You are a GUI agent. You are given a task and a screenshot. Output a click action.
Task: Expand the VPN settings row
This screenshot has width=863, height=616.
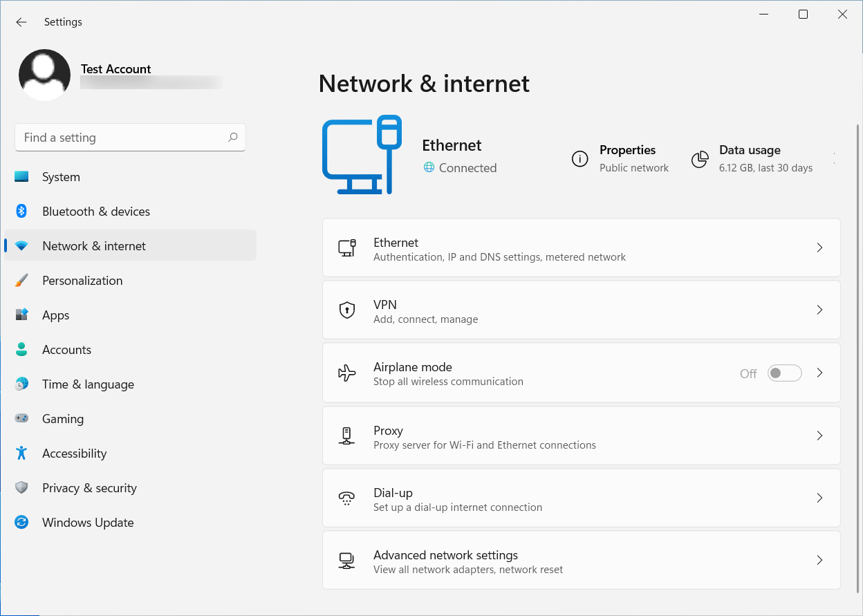tap(581, 310)
